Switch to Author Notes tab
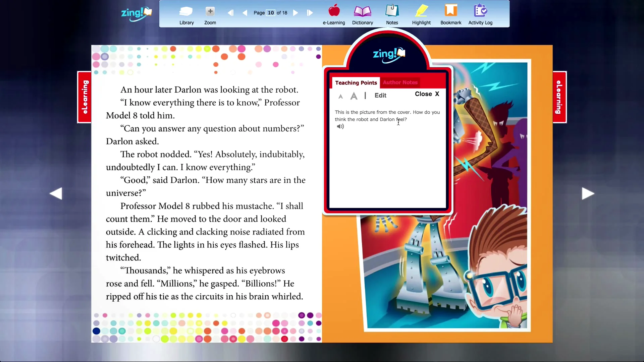The height and width of the screenshot is (362, 644). coord(400,82)
